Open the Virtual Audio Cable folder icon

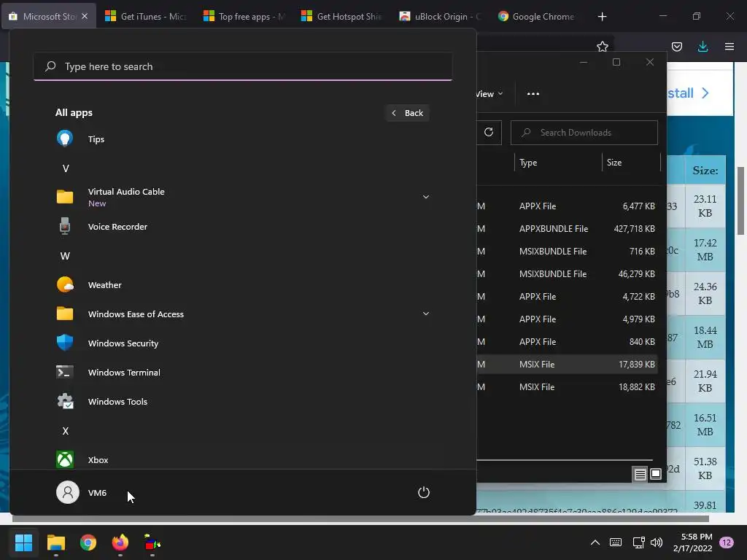point(65,197)
